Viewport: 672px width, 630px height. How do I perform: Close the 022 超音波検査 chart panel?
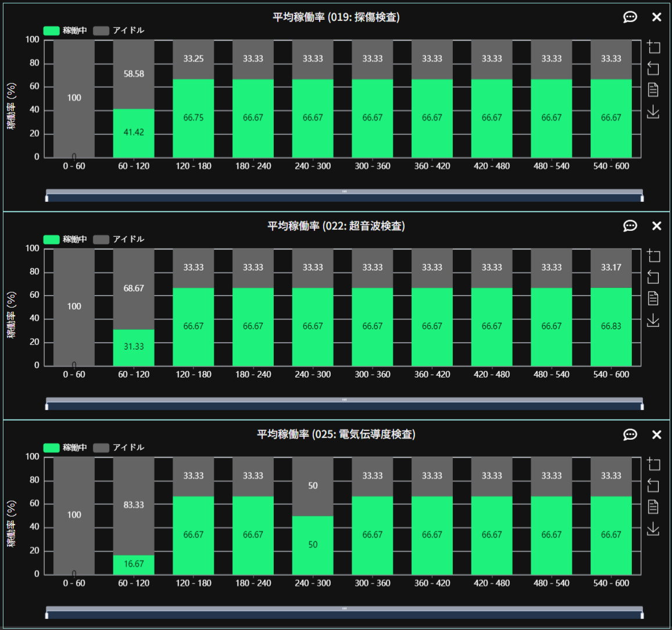pyautogui.click(x=657, y=226)
